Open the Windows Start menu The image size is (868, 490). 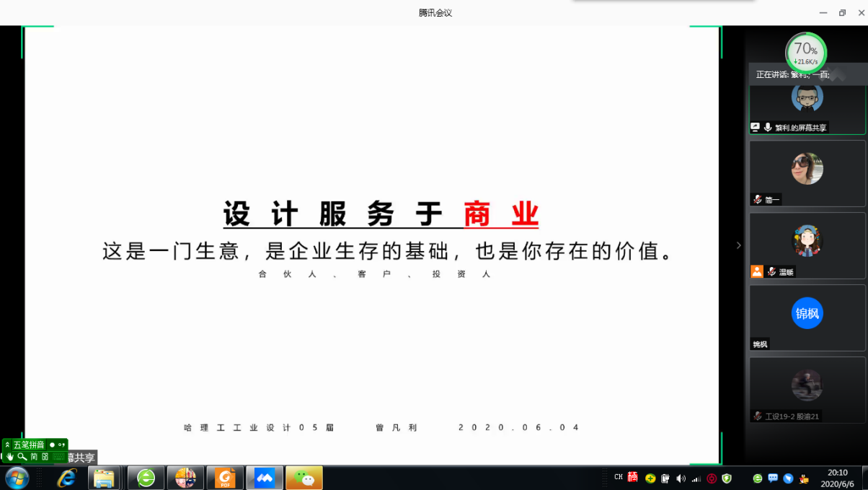click(17, 478)
